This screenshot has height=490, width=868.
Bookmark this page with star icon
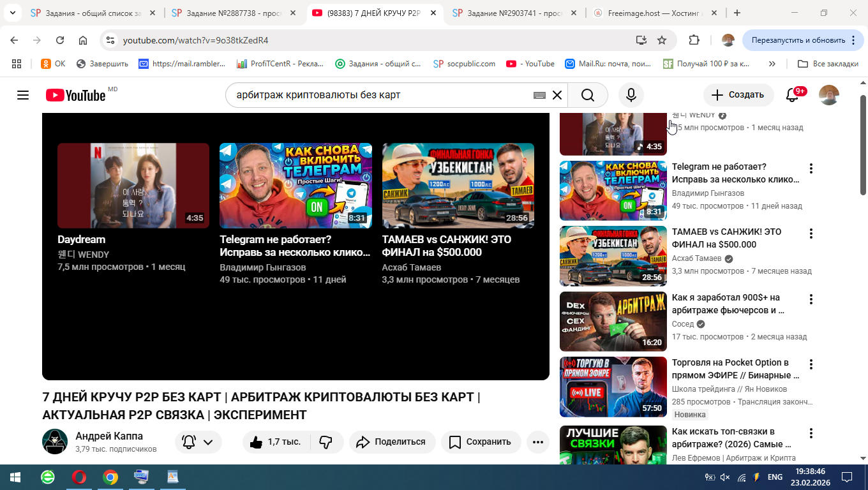[662, 40]
